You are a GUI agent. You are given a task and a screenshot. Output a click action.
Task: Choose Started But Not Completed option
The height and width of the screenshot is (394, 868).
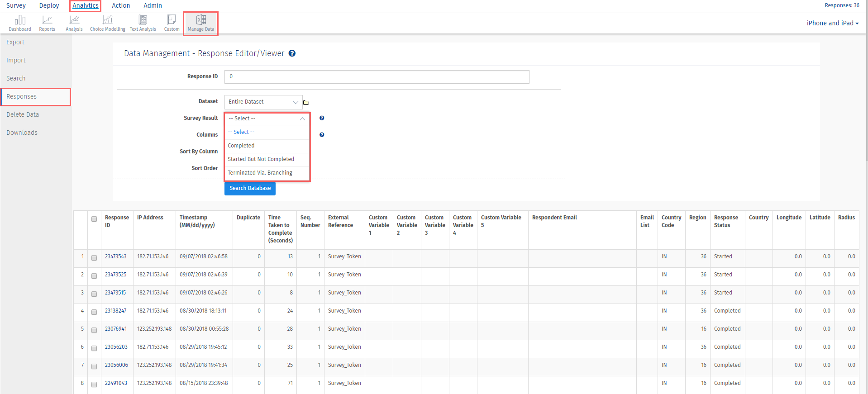(x=261, y=159)
